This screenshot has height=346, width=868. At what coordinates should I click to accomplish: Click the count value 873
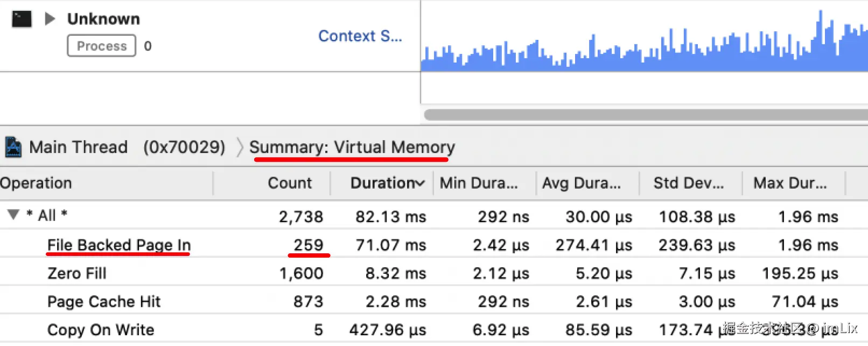(x=309, y=302)
